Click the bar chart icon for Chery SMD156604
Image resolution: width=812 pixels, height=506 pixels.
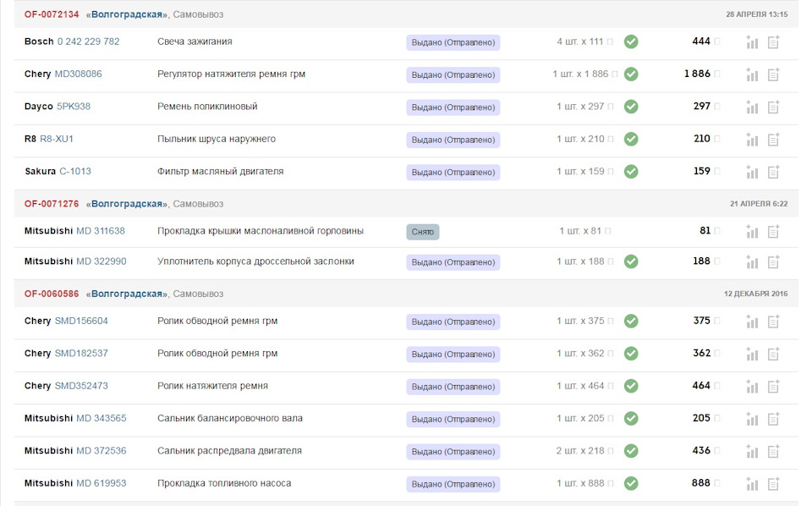pos(751,322)
